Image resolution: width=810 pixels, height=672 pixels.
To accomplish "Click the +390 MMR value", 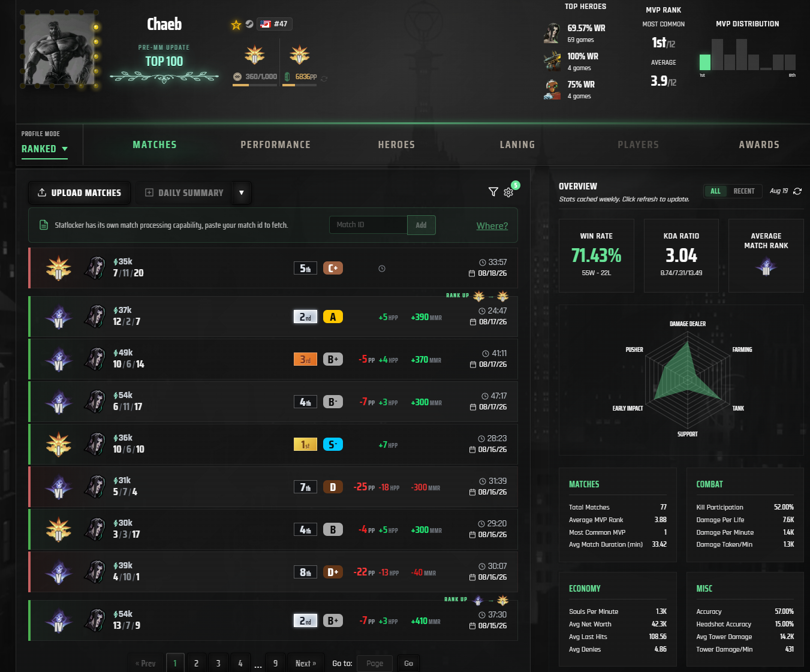I will [x=426, y=317].
